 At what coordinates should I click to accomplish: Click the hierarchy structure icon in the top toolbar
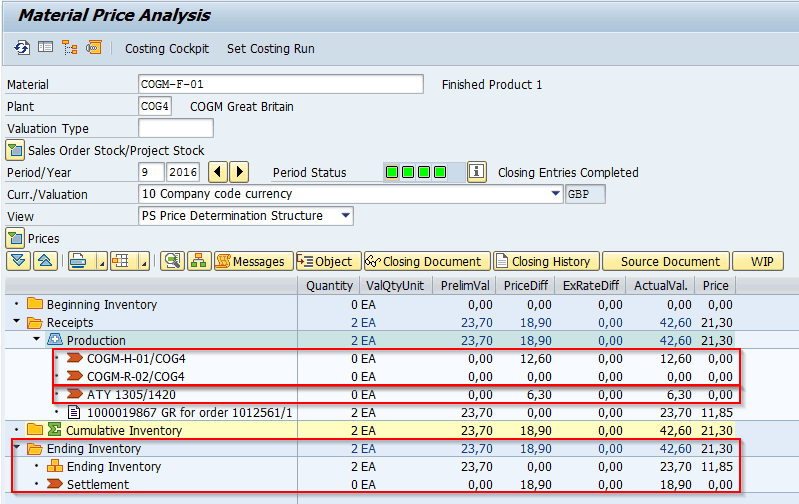pyautogui.click(x=69, y=48)
